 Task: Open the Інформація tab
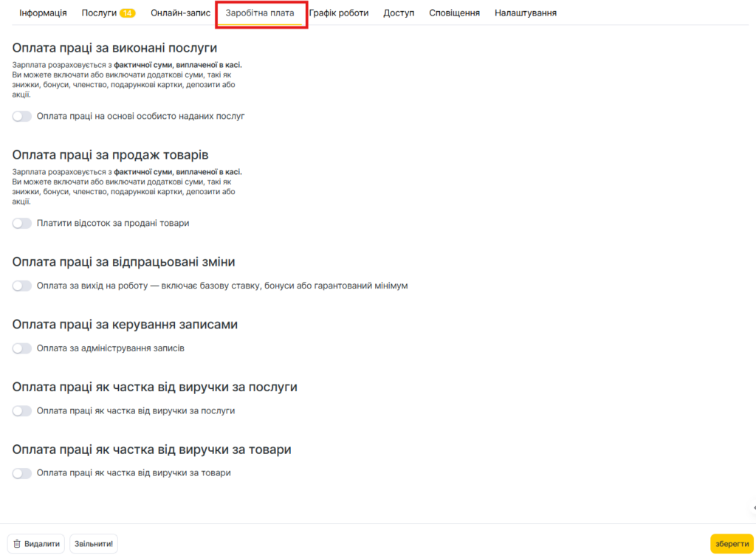click(43, 13)
